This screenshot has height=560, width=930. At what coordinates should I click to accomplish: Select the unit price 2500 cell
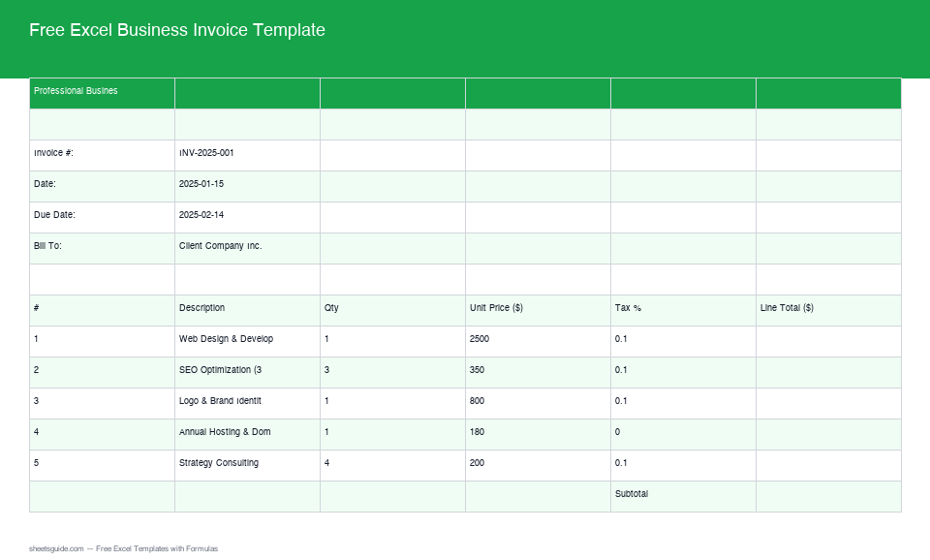[538, 340]
